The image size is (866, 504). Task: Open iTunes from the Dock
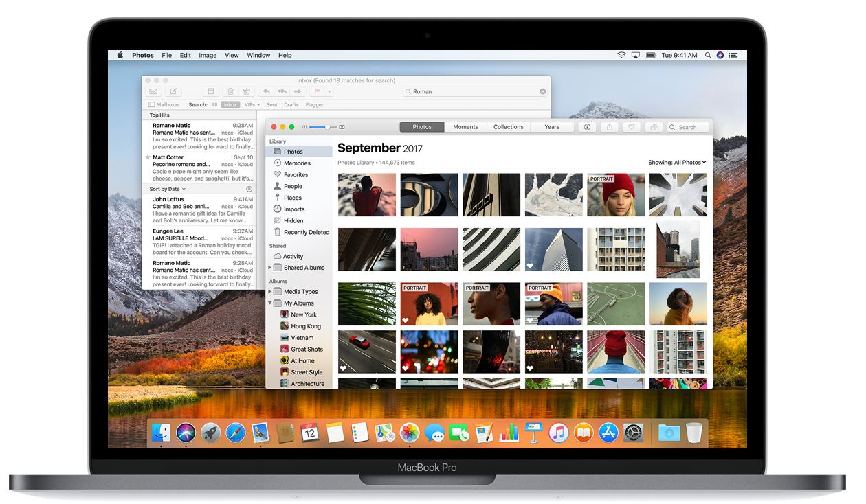(558, 433)
